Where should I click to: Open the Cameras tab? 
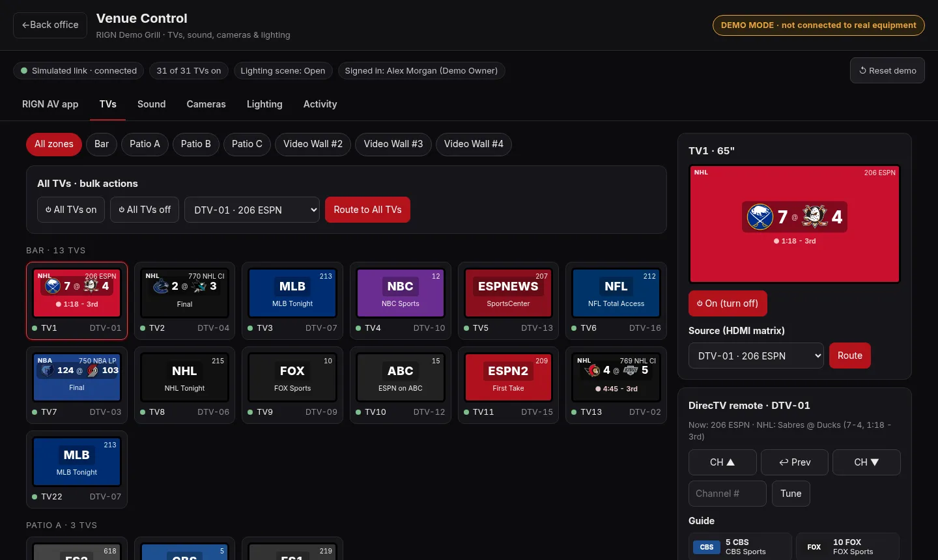click(x=206, y=104)
